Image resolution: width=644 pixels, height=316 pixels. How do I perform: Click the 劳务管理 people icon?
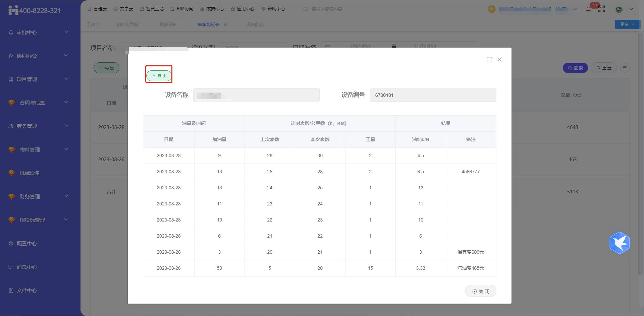(11, 126)
